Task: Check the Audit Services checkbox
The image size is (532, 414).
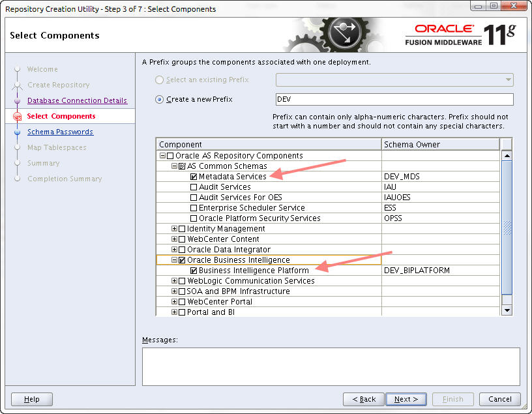Action: click(x=194, y=187)
